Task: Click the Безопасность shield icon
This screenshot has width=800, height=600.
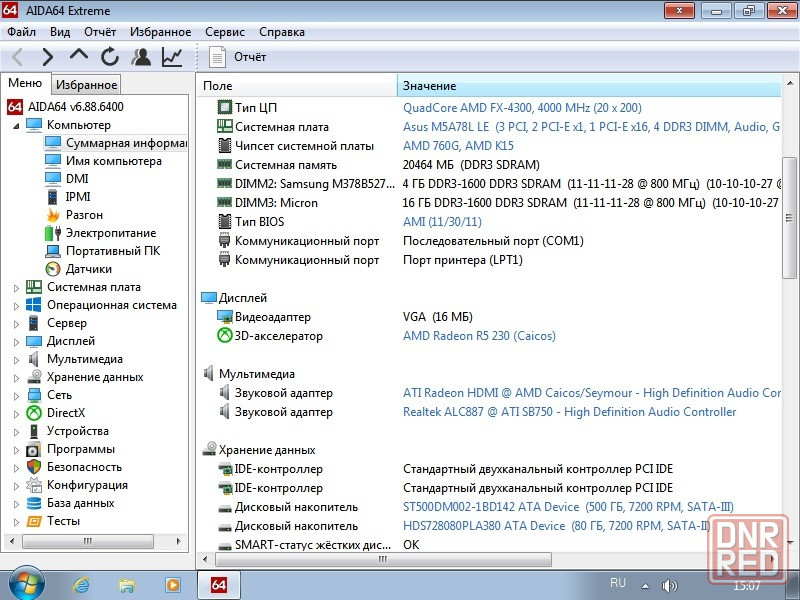Action: click(34, 467)
